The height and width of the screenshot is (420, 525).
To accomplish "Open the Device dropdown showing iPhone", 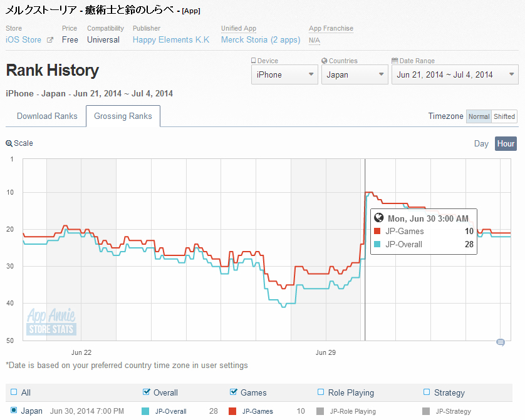I will [284, 74].
